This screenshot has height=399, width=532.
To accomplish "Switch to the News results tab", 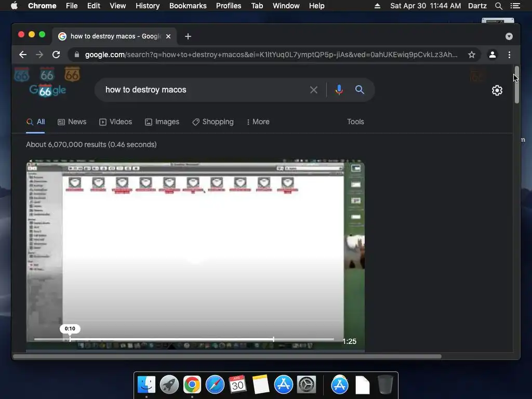I will tap(72, 122).
